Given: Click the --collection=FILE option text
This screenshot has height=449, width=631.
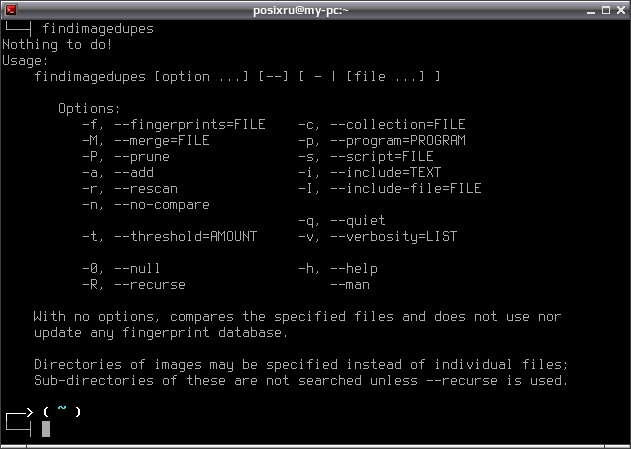Looking at the screenshot, I should (398, 125).
